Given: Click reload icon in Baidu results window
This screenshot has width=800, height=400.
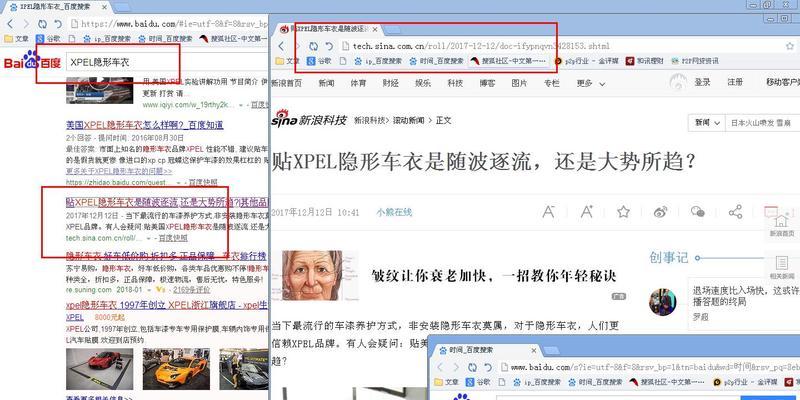Looking at the screenshot, I should point(42,24).
